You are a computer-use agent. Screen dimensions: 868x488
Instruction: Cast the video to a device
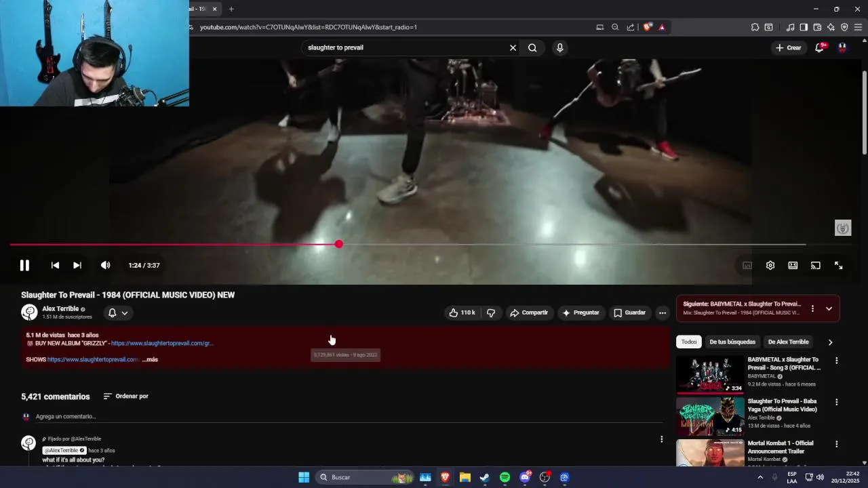coord(816,266)
